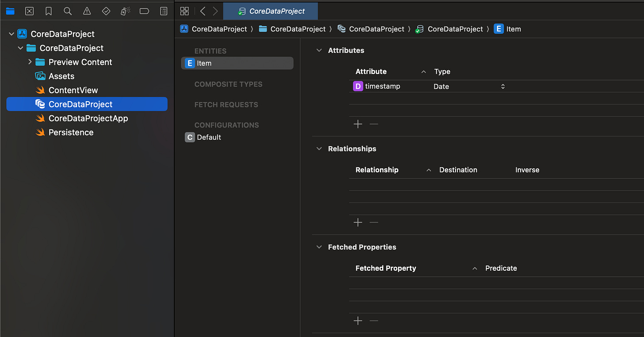Click the Inverse column header

pyautogui.click(x=527, y=170)
